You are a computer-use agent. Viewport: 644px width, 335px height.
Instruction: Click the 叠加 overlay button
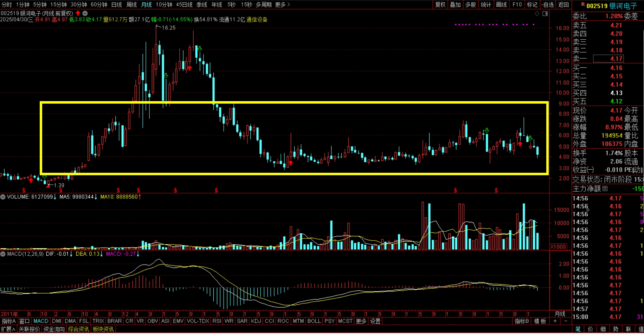coord(456,5)
